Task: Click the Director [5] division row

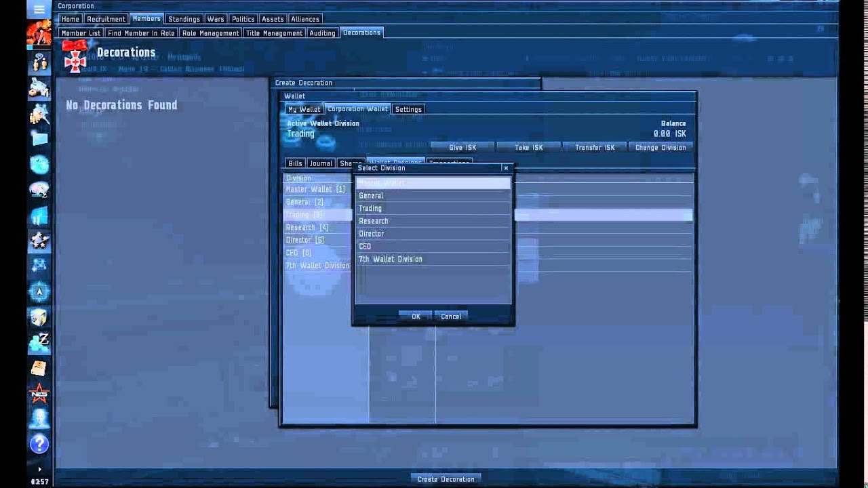Action: [x=318, y=240]
